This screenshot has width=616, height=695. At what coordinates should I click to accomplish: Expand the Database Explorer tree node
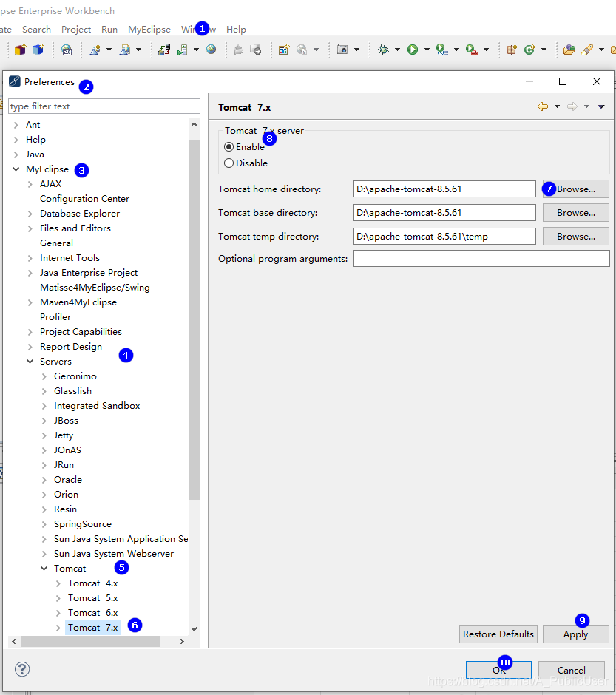point(30,214)
